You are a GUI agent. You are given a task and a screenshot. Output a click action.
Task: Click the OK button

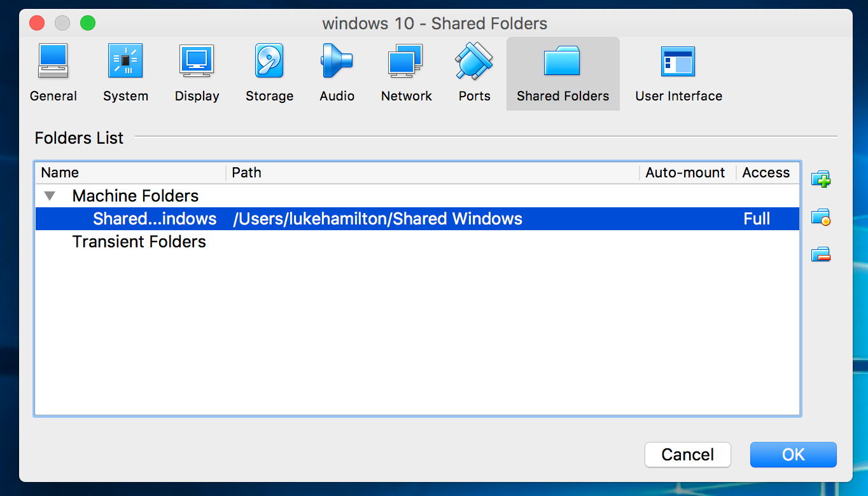click(x=794, y=455)
